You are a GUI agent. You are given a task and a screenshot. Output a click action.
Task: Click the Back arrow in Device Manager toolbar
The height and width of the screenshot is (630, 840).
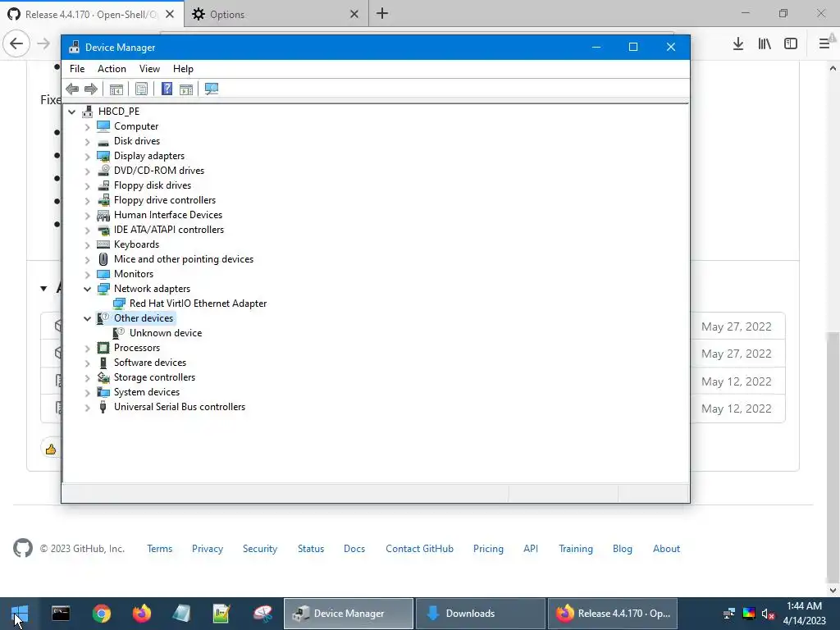[x=72, y=89]
